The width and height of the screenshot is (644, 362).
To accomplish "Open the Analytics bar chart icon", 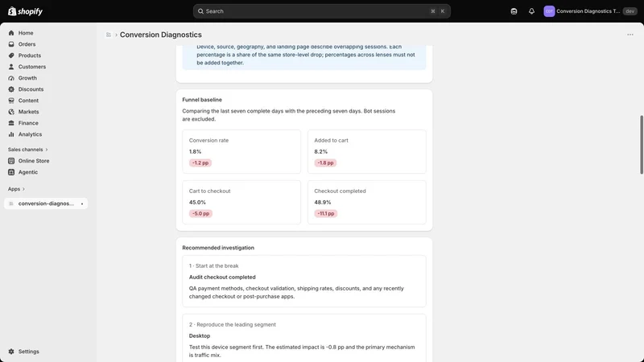I will (11, 134).
